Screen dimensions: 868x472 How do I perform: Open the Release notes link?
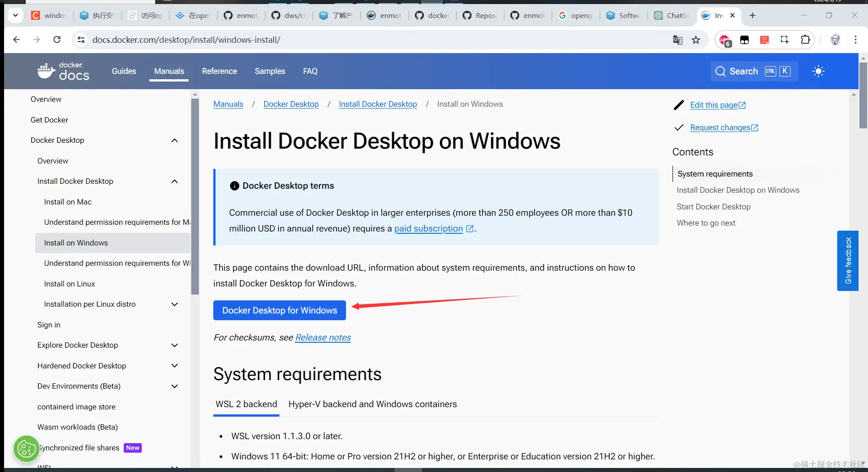[x=323, y=337]
